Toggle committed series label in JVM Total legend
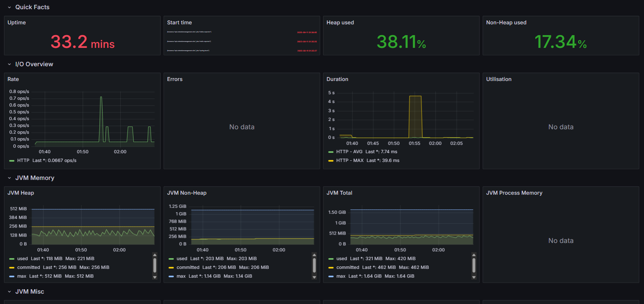644x304 pixels. tap(348, 267)
